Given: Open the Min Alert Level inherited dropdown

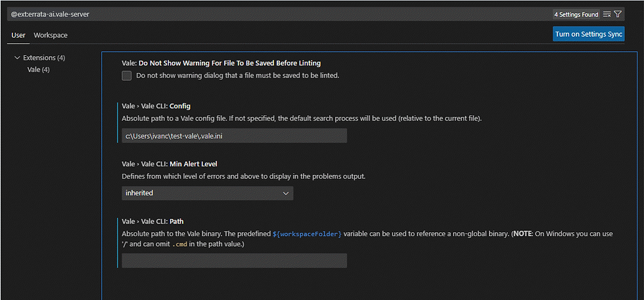Looking at the screenshot, I should tap(208, 193).
